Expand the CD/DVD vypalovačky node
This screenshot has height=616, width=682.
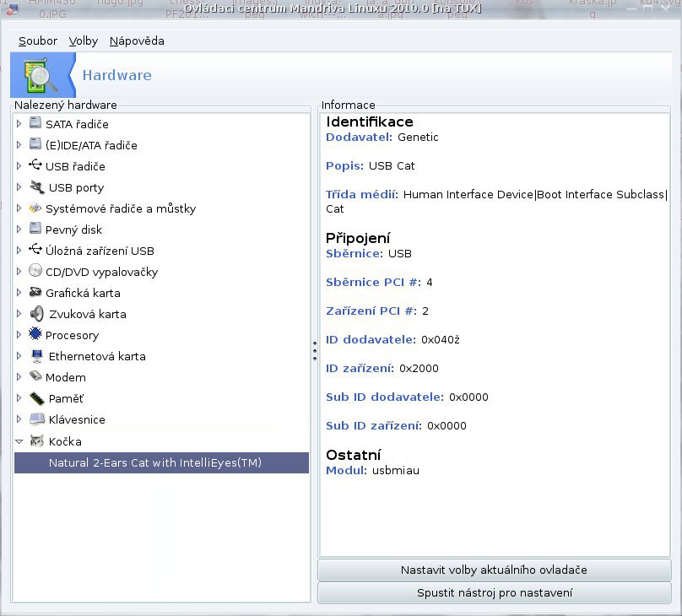[19, 271]
